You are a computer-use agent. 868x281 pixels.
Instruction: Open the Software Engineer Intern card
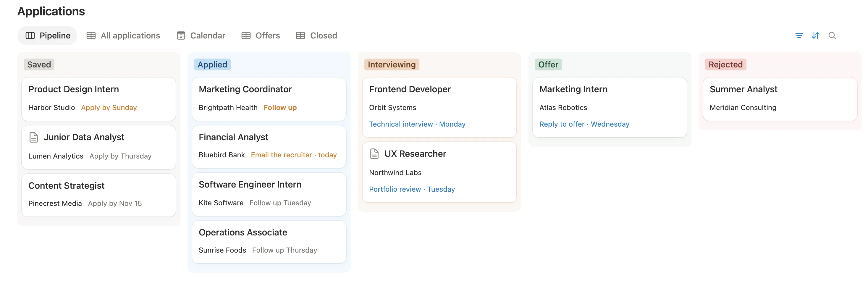269,194
